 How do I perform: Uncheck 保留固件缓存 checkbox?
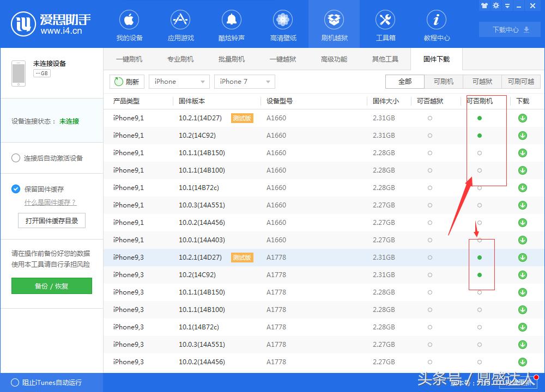15,189
